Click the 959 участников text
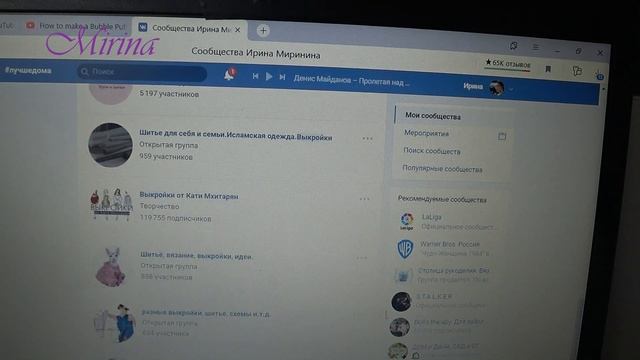The width and height of the screenshot is (640, 360). [x=165, y=156]
